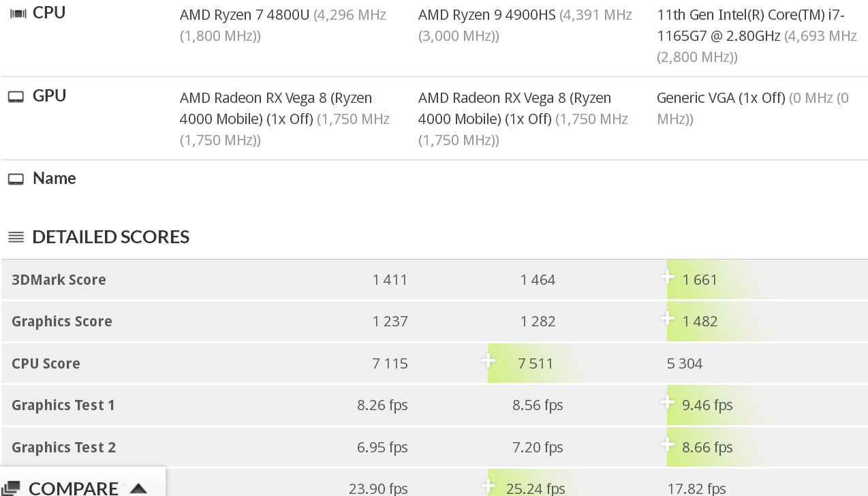Click the Name row monitor icon
The width and height of the screenshot is (868, 496).
click(x=16, y=179)
